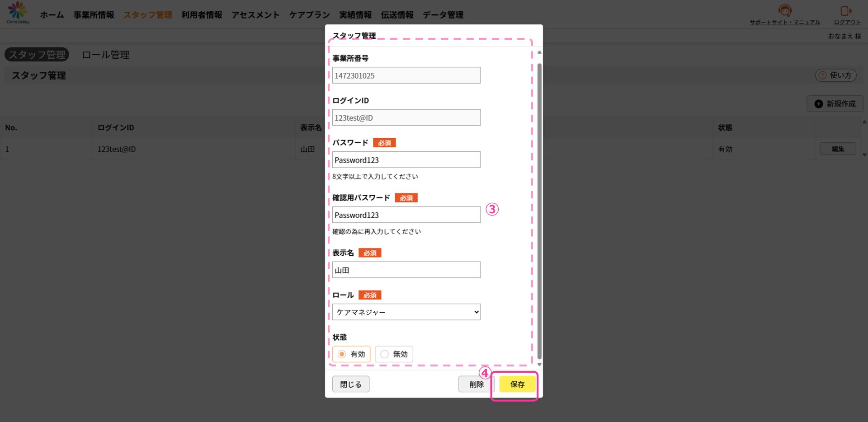
Task: Click the 削除 button
Action: (476, 384)
